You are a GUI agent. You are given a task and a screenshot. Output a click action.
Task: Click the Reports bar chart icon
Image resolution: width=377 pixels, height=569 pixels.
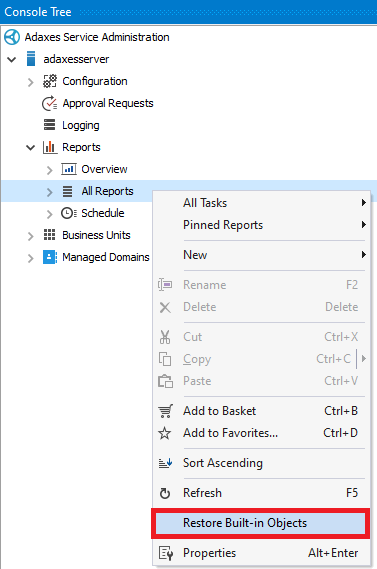[x=50, y=147]
